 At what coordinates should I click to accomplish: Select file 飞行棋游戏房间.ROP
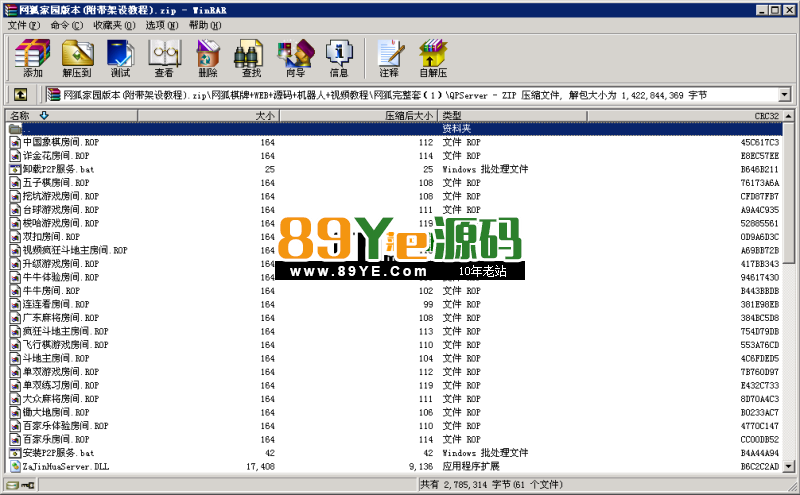(x=65, y=345)
